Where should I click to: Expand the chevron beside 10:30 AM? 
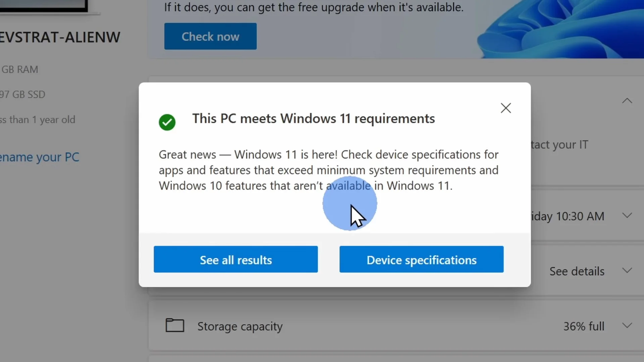point(627,215)
